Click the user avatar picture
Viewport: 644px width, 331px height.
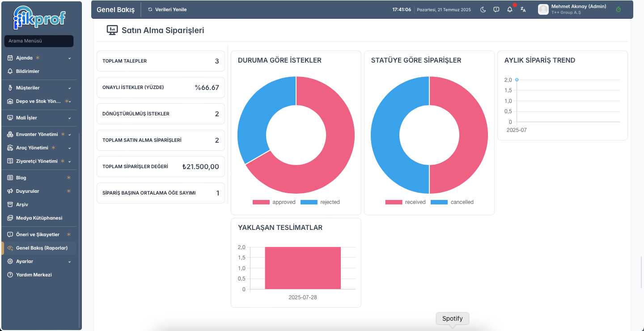[543, 9]
